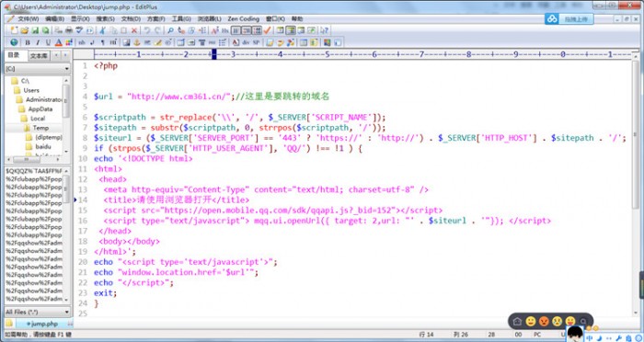Click the red Delete X icon
Viewport: 644px width, 342px height.
click(134, 30)
